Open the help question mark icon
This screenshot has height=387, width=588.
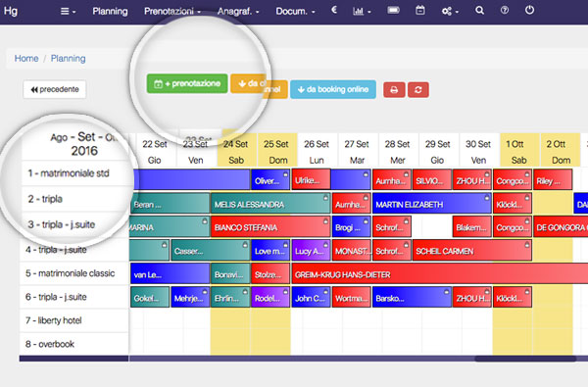(x=505, y=11)
